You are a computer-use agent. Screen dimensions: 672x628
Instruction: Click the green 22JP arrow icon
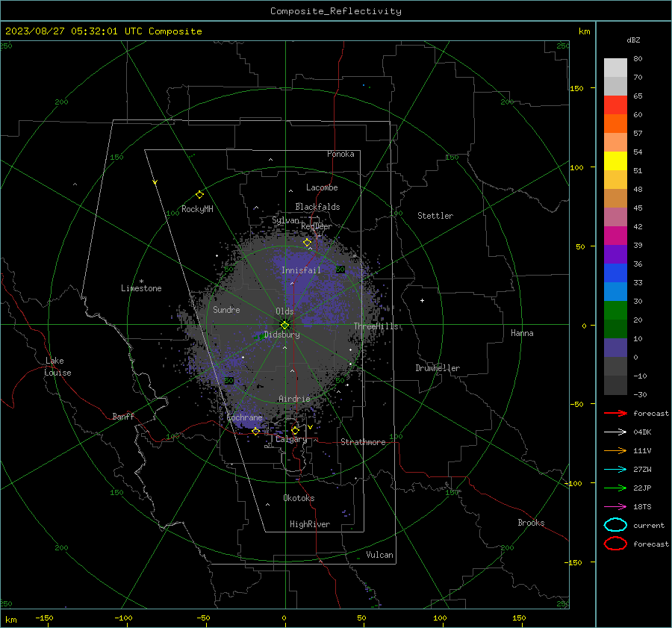615,488
